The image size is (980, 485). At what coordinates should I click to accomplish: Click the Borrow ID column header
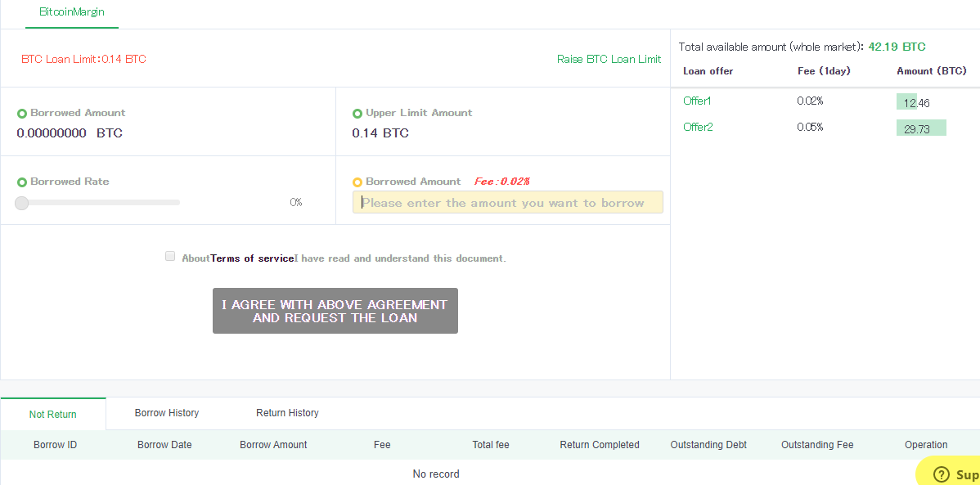tap(56, 445)
